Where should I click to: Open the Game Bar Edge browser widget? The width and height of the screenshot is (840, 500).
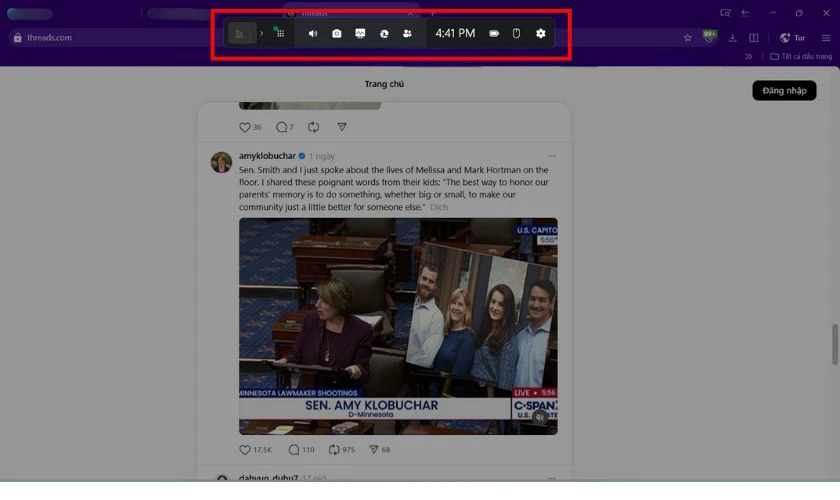[384, 33]
